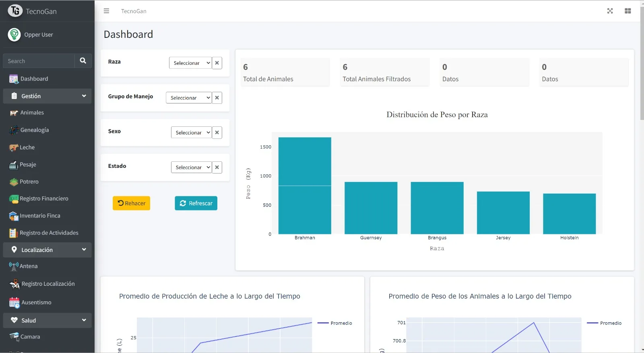Click the Total Animales Filtrados card
Screen dimensions: 644x353
click(x=384, y=72)
